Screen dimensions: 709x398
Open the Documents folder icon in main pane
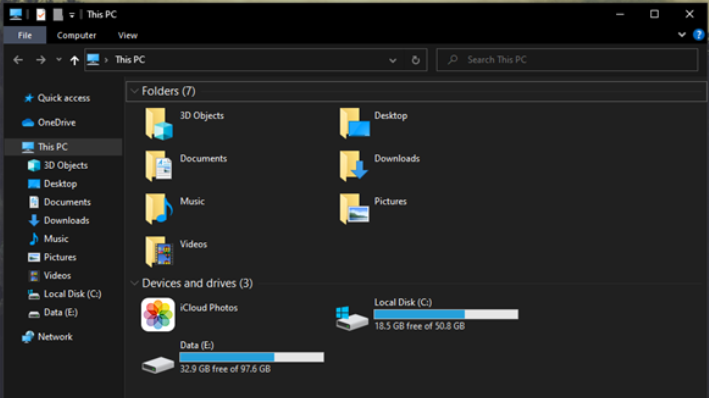(159, 166)
